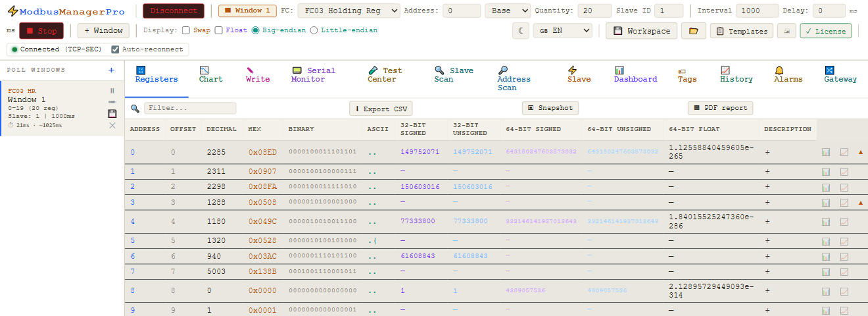Image resolution: width=868 pixels, height=316 pixels.
Task: Generate a PDF report
Action: point(720,108)
